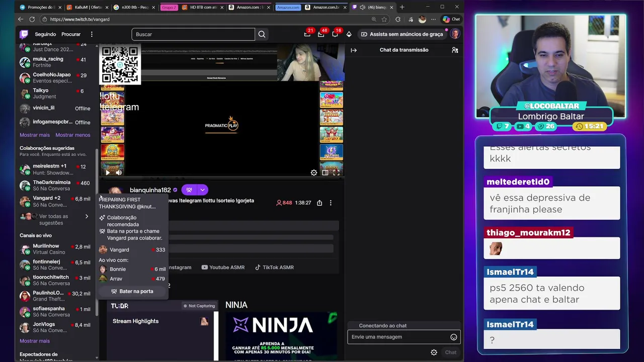Open Murilinhow live channel
Viewport: 644px width, 362px height.
coord(55,249)
